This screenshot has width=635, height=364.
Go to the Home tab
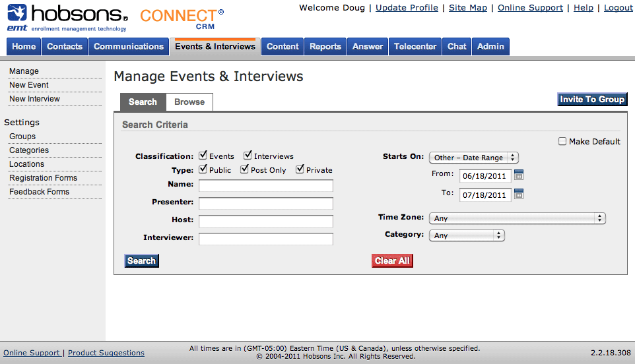[24, 47]
